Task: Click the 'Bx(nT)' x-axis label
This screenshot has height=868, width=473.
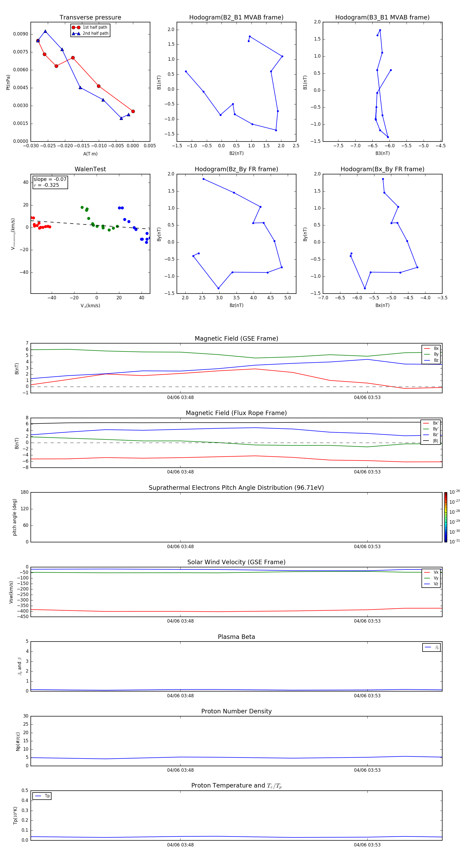Action: pos(382,305)
